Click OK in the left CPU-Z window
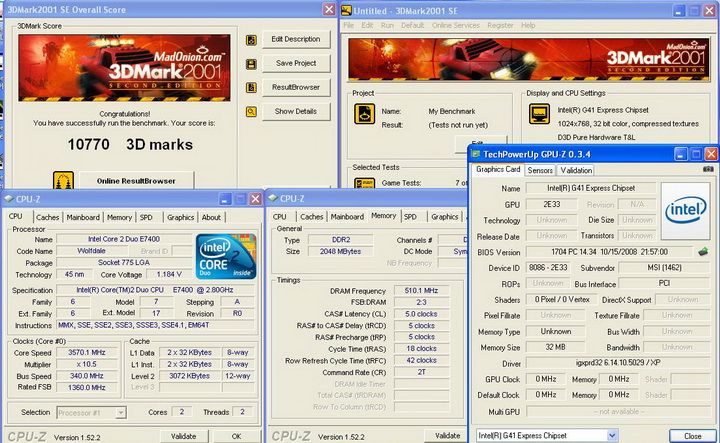 236,436
